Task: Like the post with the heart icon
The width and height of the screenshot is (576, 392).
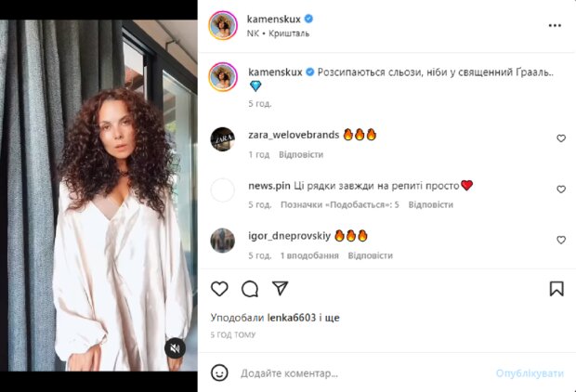Action: click(219, 288)
